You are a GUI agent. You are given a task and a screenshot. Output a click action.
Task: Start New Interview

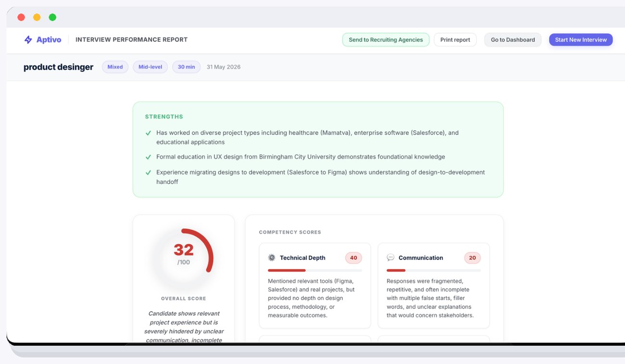point(581,40)
